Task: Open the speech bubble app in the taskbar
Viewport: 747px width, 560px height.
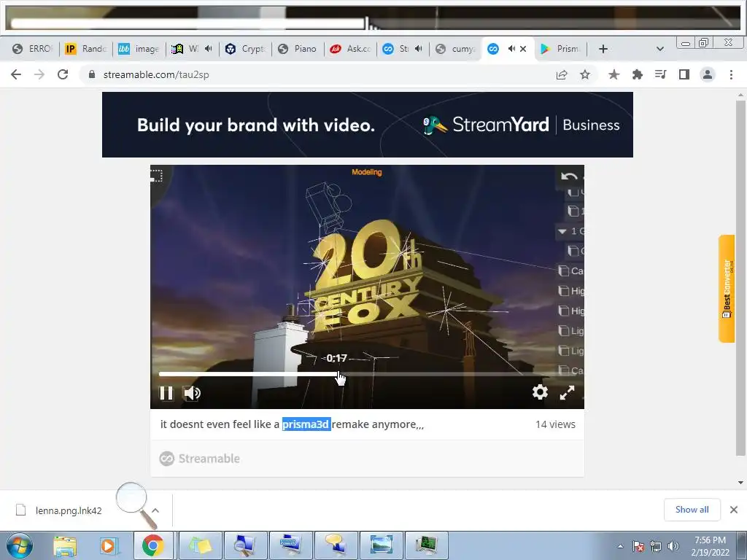Action: (x=336, y=545)
